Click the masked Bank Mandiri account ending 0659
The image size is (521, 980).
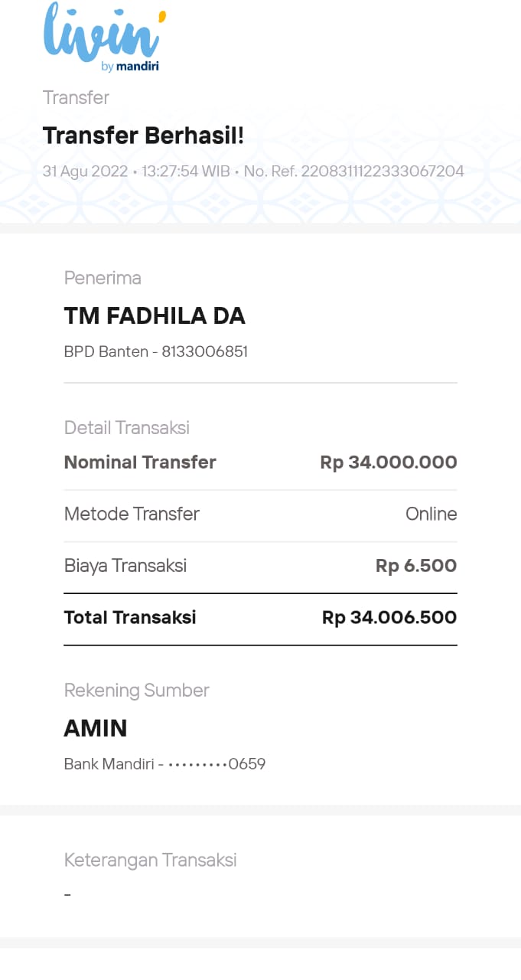click(x=217, y=764)
